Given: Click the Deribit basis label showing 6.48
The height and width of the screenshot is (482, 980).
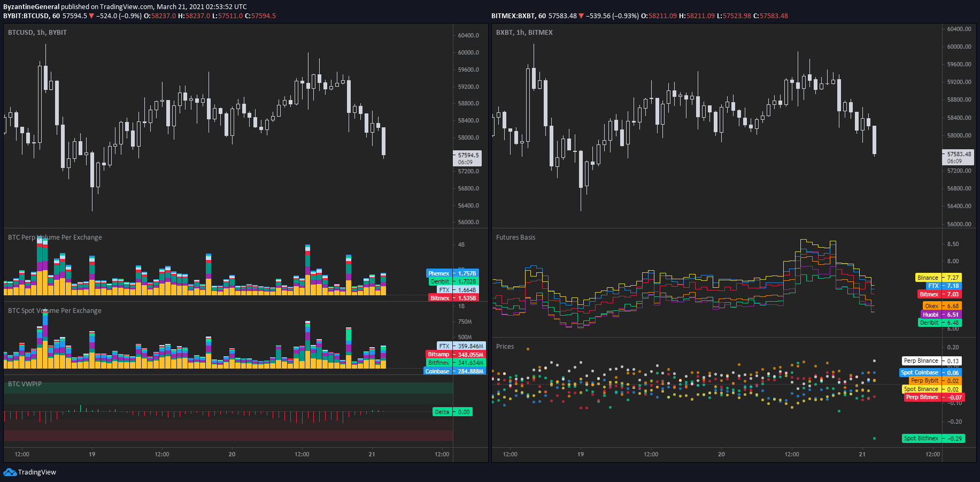Looking at the screenshot, I should 929,323.
